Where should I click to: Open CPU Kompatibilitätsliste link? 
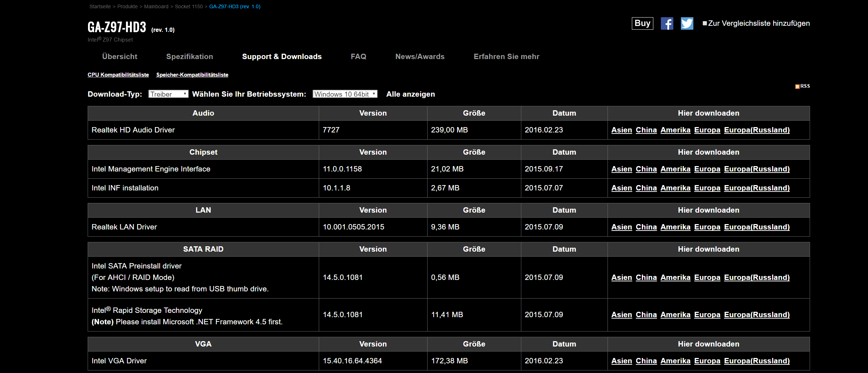pyautogui.click(x=118, y=75)
